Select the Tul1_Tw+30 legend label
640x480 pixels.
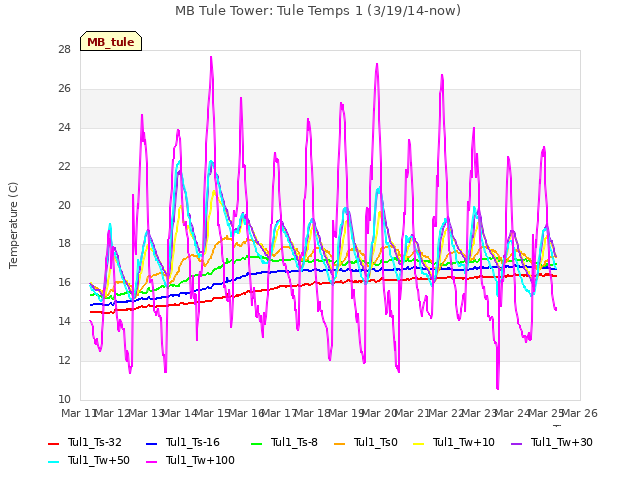[562, 442]
